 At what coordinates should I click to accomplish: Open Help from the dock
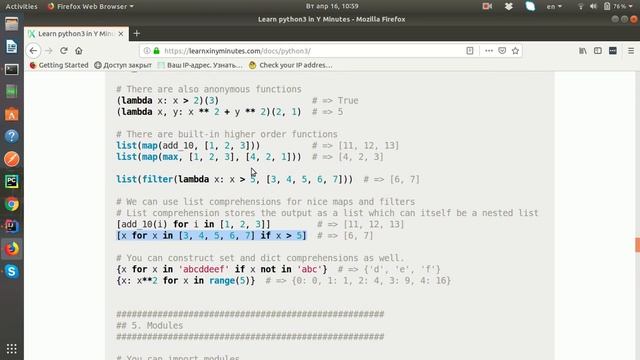point(11,136)
